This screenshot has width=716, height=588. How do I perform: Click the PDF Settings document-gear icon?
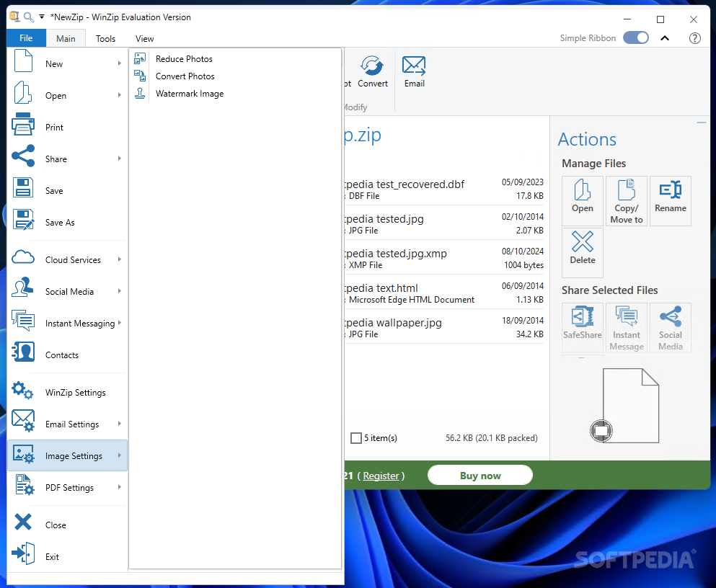point(25,484)
